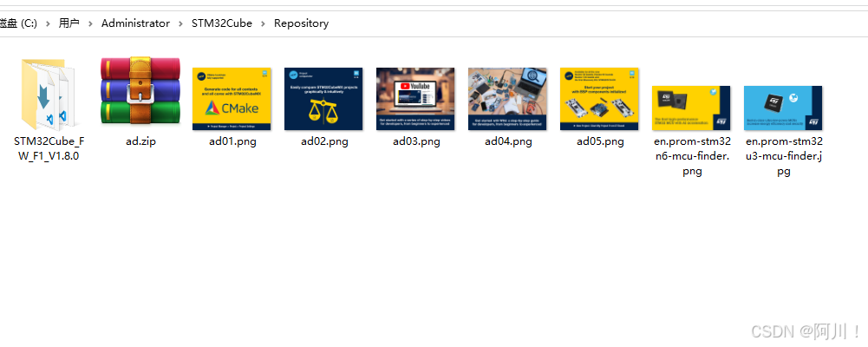Click the file name en.prom-stm32n6-mcu-finder.png

tap(692, 156)
